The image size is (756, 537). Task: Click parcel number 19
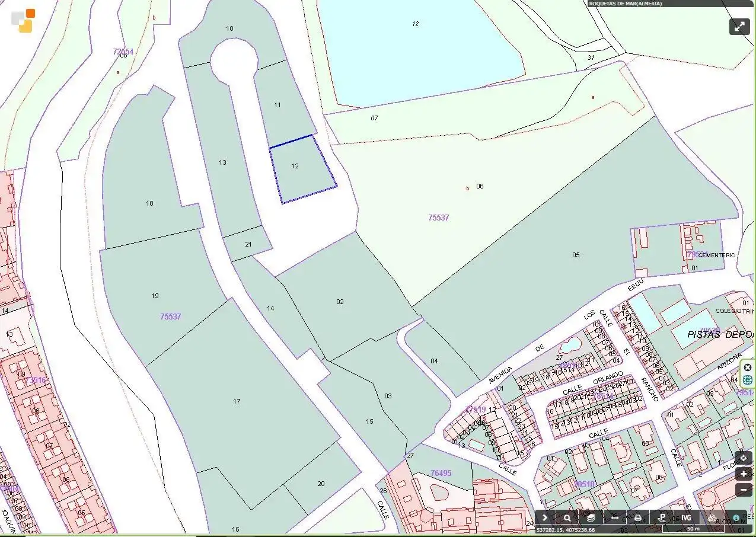[155, 296]
